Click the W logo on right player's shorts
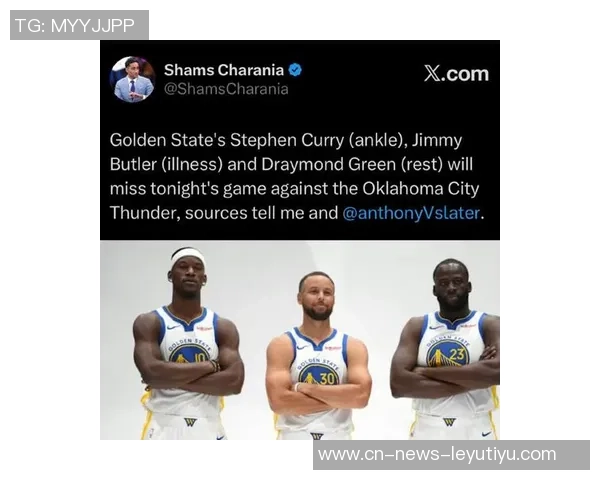This screenshot has width=600, height=480. point(449,423)
